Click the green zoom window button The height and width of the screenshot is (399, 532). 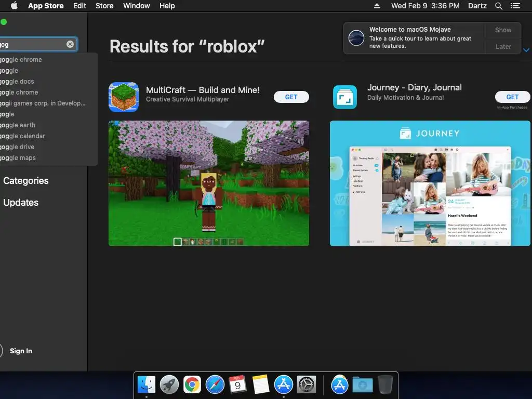click(x=4, y=22)
